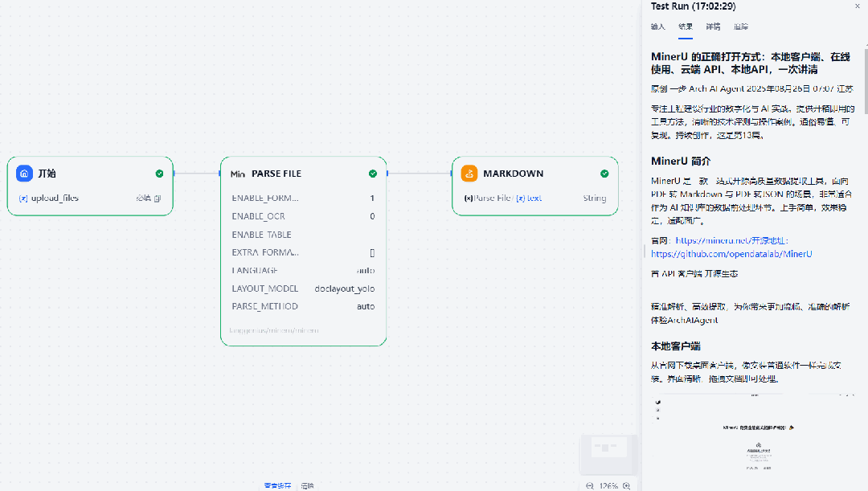Image resolution: width=868 pixels, height=491 pixels.
Task: Click the 本地客户端 heading in the results
Action: coord(675,346)
